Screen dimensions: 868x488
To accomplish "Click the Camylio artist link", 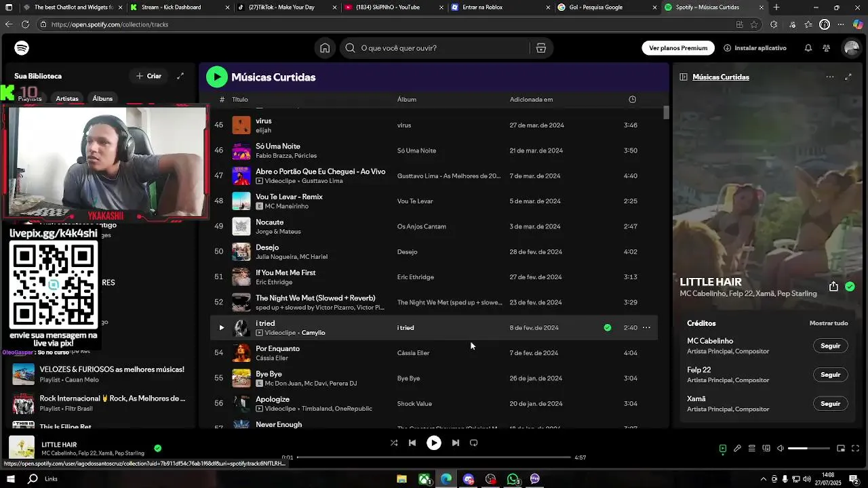I will tap(313, 333).
